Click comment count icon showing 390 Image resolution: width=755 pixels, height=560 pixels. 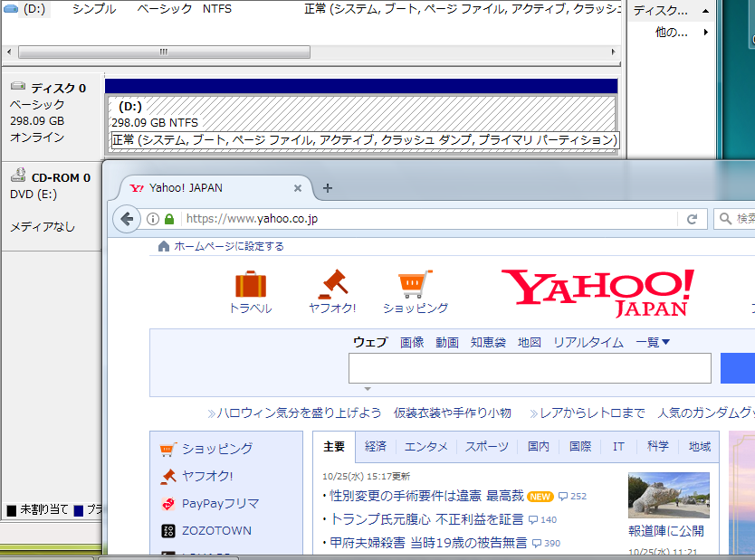click(537, 544)
